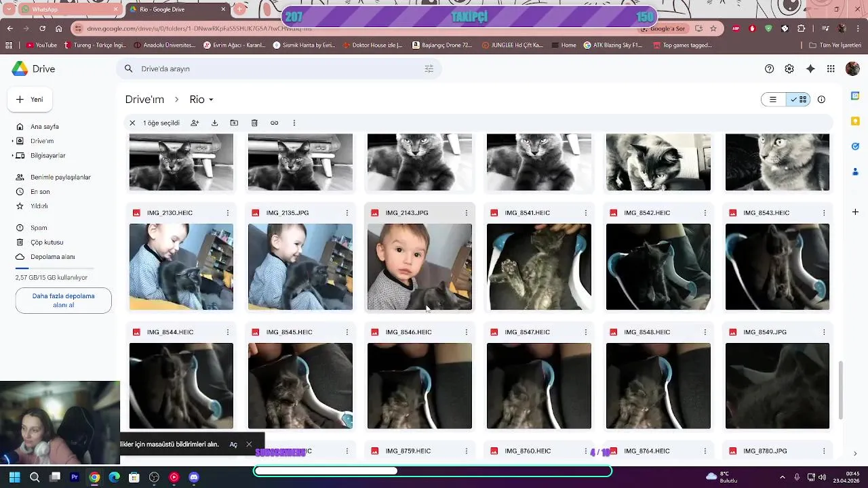Viewport: 868px width, 488px height.
Task: Open Google Tasks side panel icon
Action: pos(855,146)
